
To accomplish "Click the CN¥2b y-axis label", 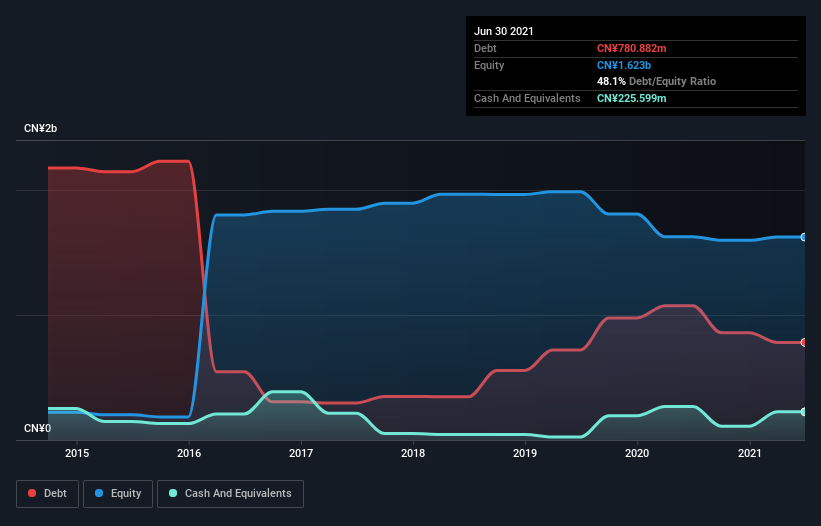I will pos(40,128).
